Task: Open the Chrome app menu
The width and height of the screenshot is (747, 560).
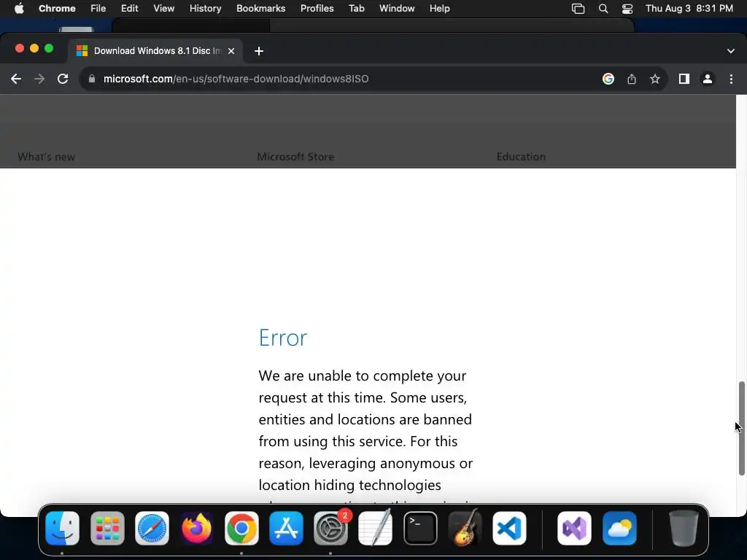Action: pyautogui.click(x=57, y=8)
